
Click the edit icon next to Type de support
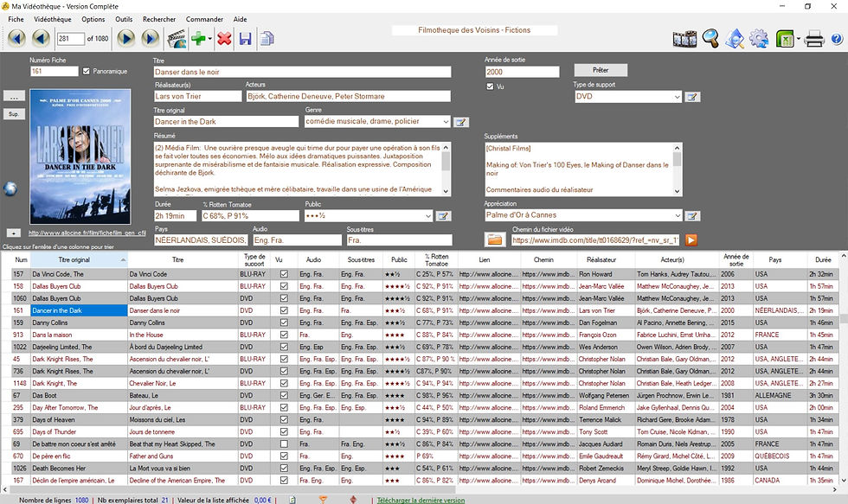pyautogui.click(x=692, y=97)
